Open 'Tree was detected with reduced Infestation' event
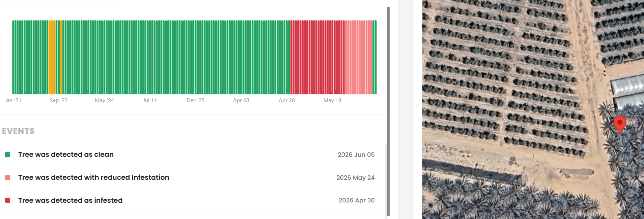 [191, 178]
